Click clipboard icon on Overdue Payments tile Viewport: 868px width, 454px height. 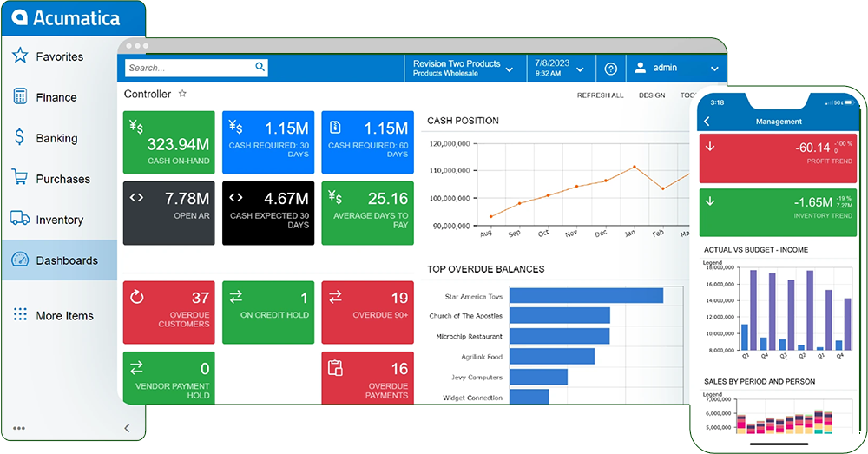pos(335,368)
